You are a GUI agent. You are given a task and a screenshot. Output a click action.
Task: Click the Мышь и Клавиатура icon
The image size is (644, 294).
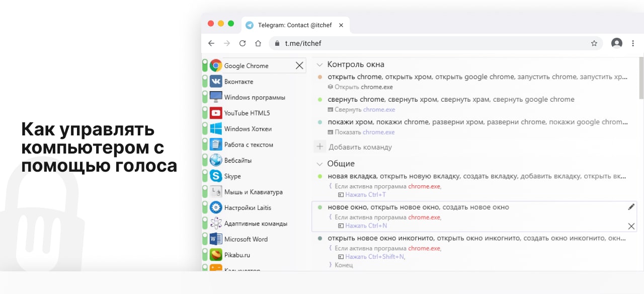pos(216,192)
